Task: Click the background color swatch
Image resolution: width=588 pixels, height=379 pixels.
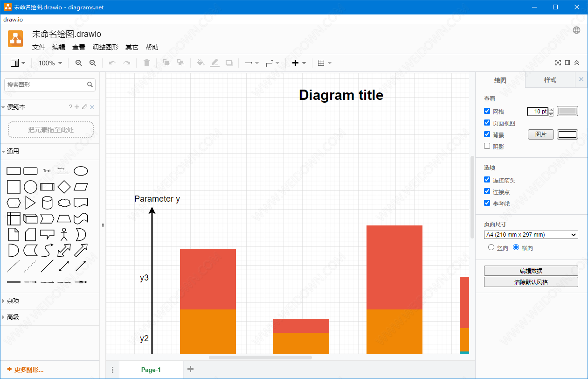Action: tap(567, 134)
